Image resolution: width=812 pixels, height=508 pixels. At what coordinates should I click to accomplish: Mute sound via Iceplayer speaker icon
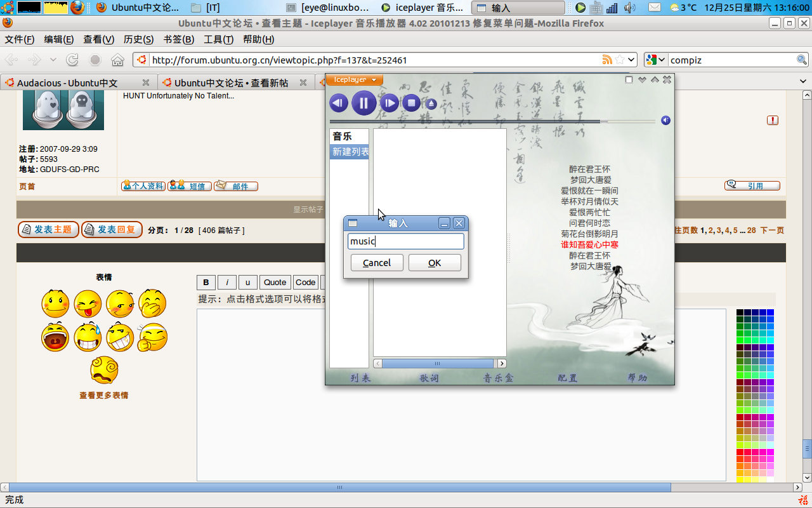[665, 120]
